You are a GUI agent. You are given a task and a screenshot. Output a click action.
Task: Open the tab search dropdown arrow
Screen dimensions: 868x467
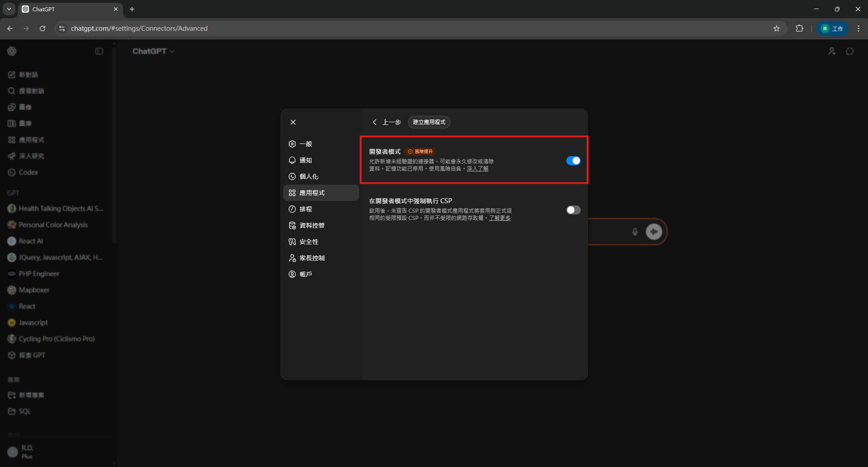(x=9, y=9)
